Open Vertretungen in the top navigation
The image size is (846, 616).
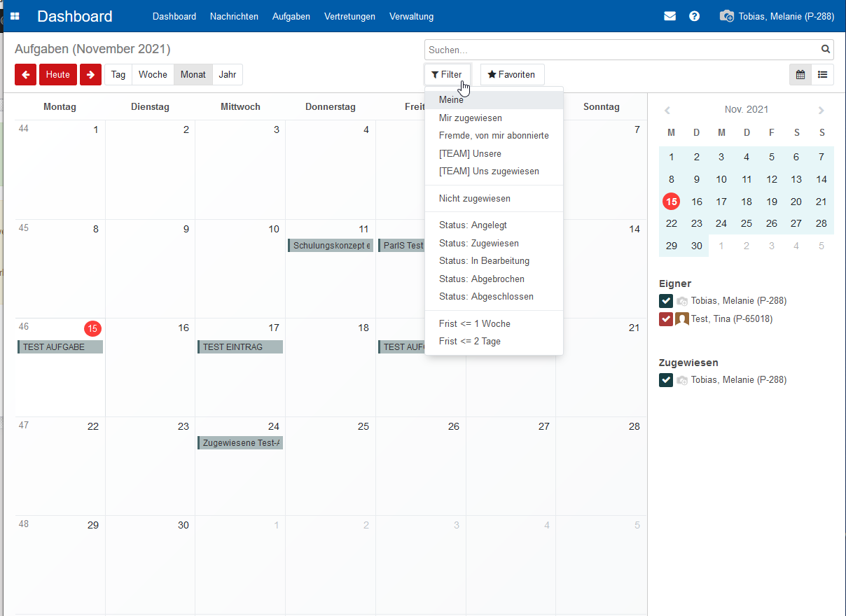point(349,16)
